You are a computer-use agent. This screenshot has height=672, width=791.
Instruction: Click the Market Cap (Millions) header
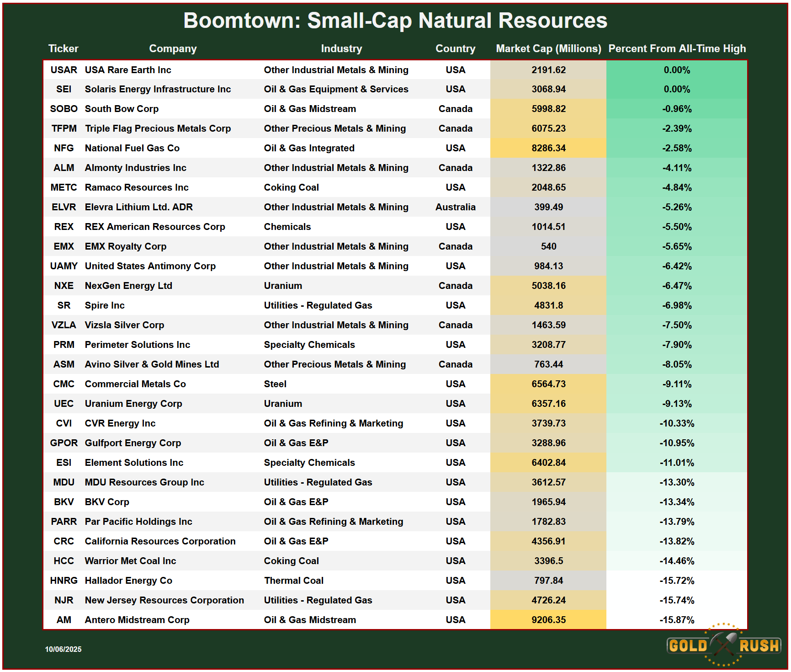tap(548, 48)
